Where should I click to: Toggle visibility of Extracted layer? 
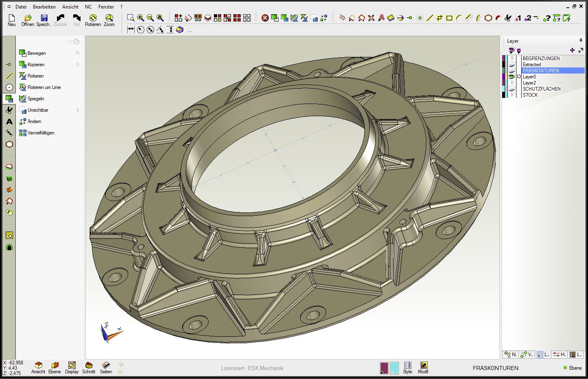[512, 65]
